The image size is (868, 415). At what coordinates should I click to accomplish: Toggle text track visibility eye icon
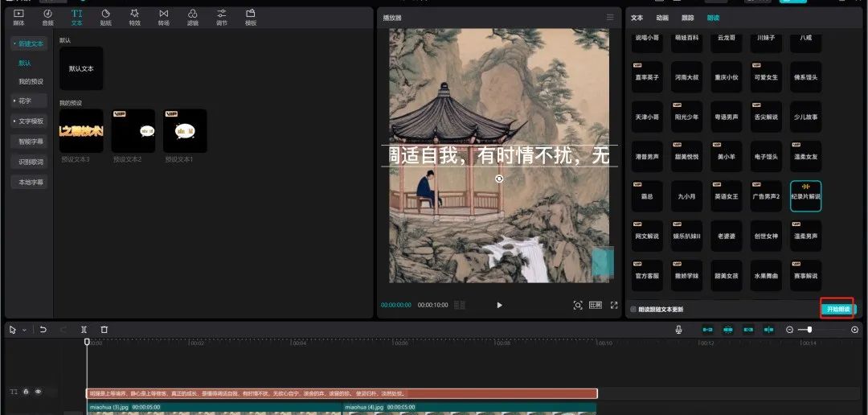(39, 392)
